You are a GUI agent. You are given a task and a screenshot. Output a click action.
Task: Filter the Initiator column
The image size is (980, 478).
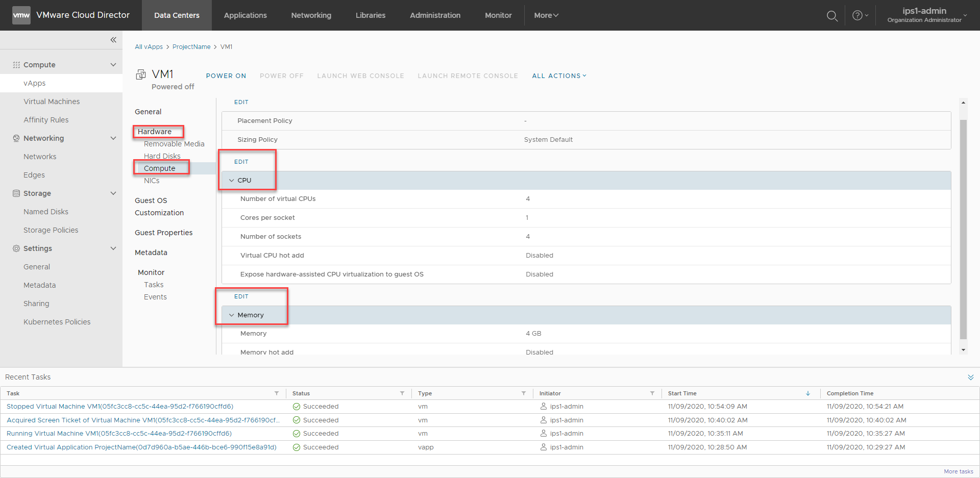point(652,393)
